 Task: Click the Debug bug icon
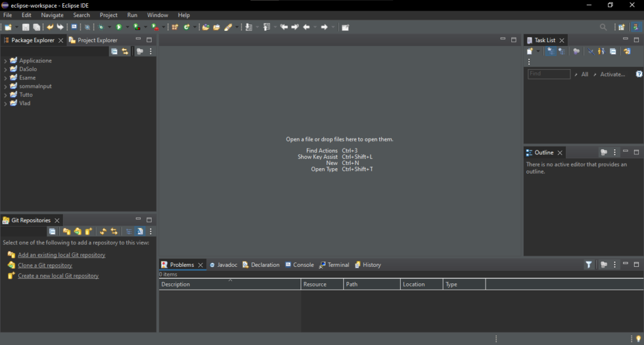tap(101, 27)
